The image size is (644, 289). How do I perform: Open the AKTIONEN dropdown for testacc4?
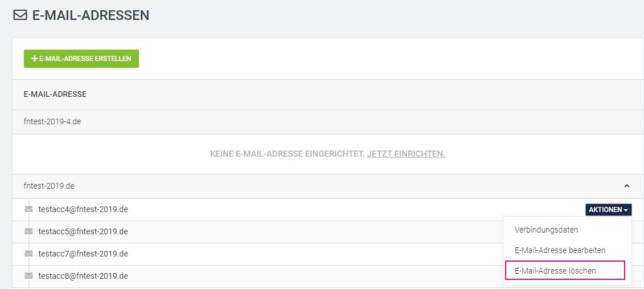608,210
